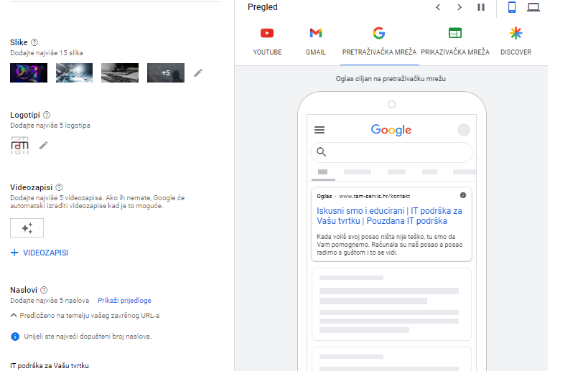The width and height of the screenshot is (588, 371).
Task: Select the Discover preview tab
Action: coord(515,42)
